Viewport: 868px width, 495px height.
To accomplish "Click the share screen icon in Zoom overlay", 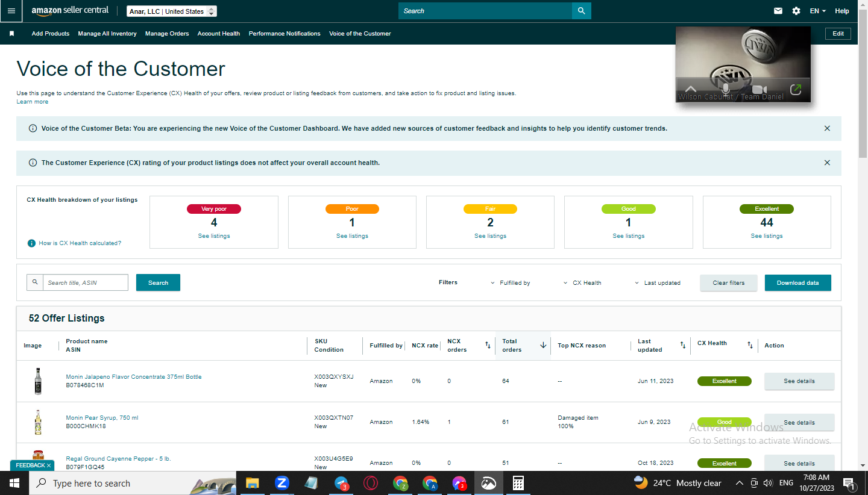I will coord(796,89).
